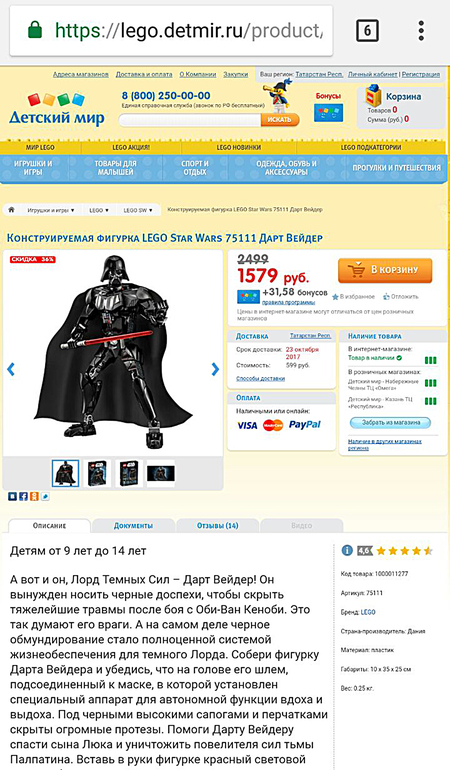Image resolution: width=450 pixels, height=770 pixels.
Task: Open the tab switcher showing 6 tabs
Action: (367, 31)
